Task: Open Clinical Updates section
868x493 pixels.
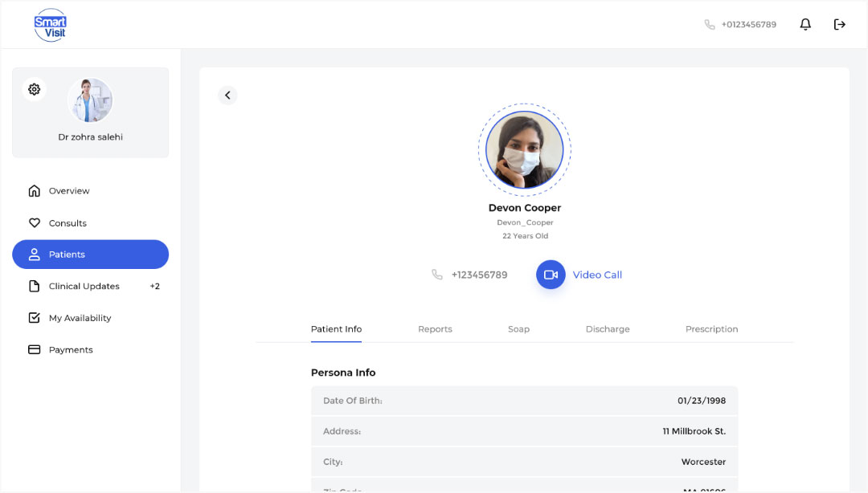Action: click(84, 287)
